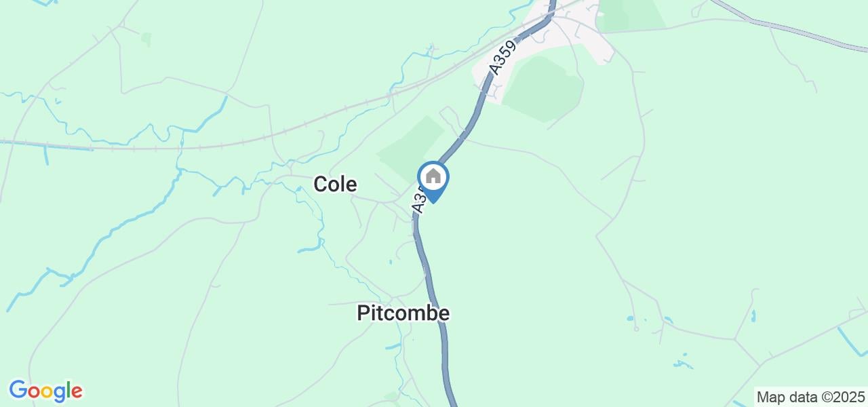Click the A359 road segment south of Pitcombe

point(447,366)
